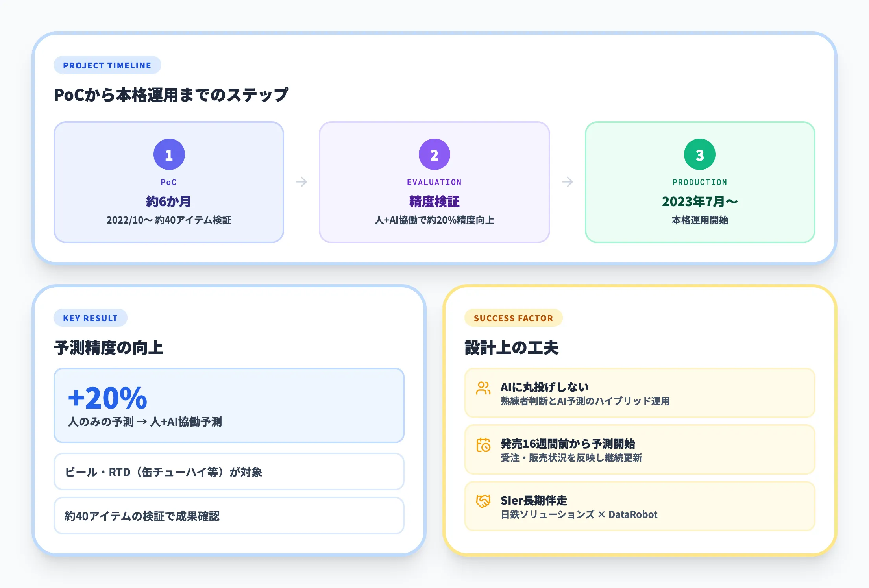
Task: Select the 2023年7月〜 production card
Action: pos(699,181)
